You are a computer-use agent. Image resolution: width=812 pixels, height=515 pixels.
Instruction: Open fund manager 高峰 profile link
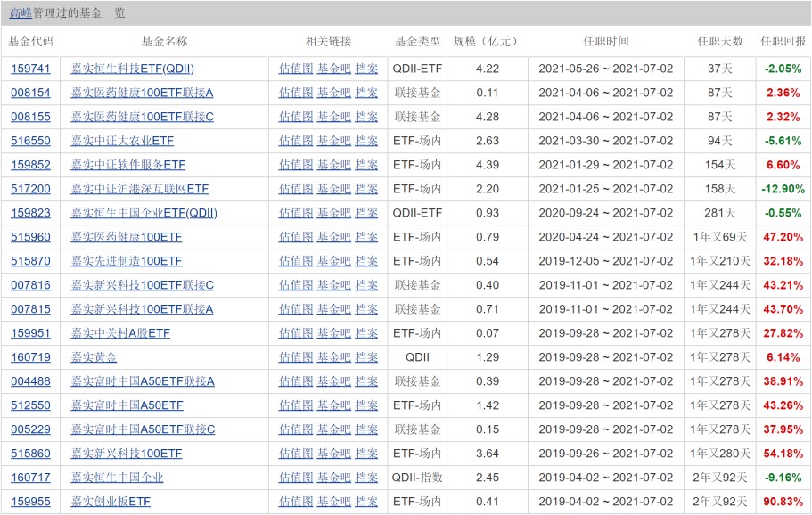click(x=20, y=12)
